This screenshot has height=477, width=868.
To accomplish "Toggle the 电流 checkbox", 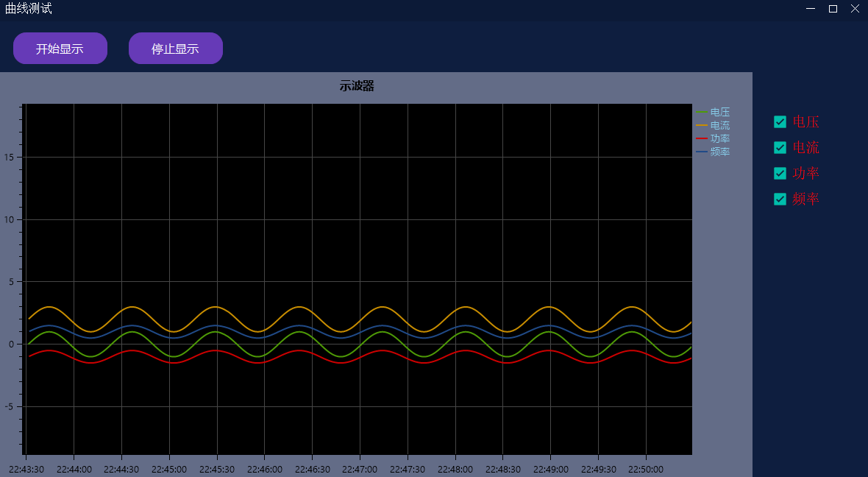I will [780, 147].
